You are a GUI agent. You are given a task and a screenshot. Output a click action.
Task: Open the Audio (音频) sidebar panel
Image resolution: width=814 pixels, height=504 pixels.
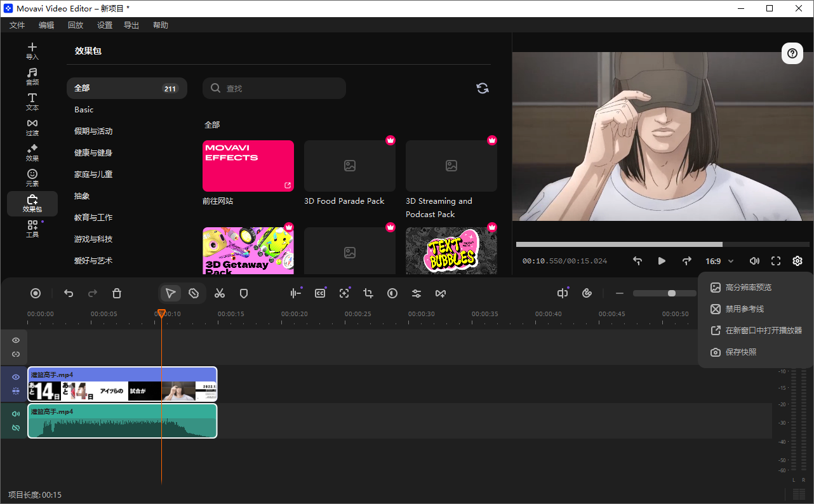click(32, 77)
